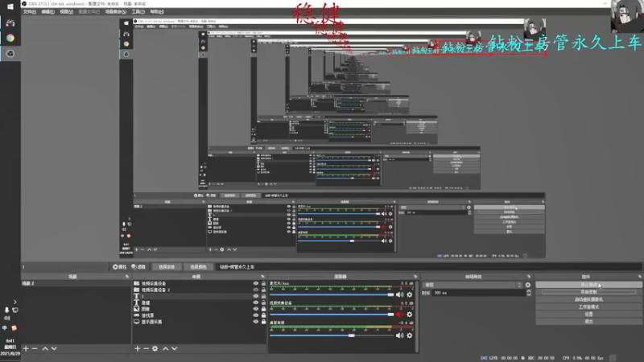Screen dimensions: 644x362
Task: Remove the selected scene with minus icon
Action: 35,348
